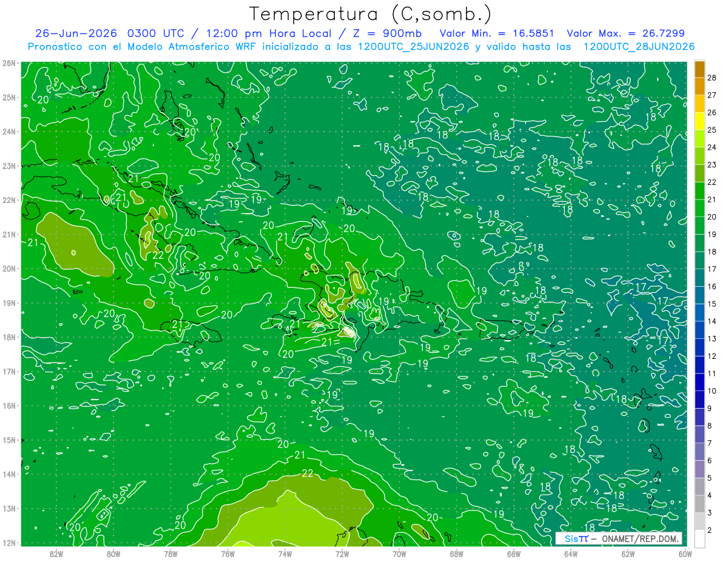Click the "4" label on the color scale
728x562 pixels.
tap(709, 495)
